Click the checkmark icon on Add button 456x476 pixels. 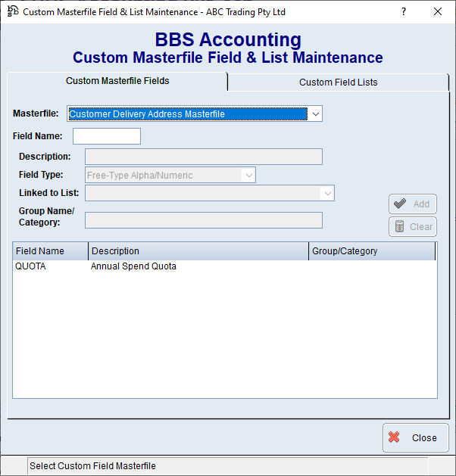pyautogui.click(x=399, y=204)
